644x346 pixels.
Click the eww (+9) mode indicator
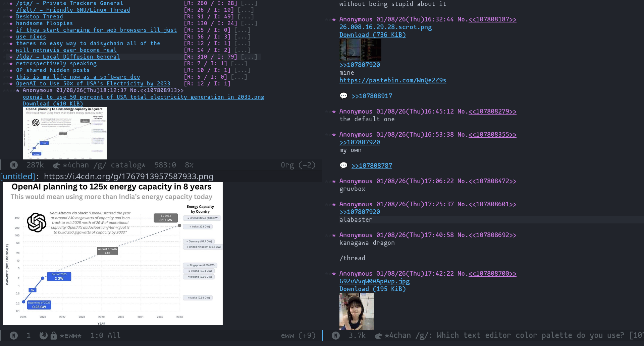pyautogui.click(x=298, y=335)
